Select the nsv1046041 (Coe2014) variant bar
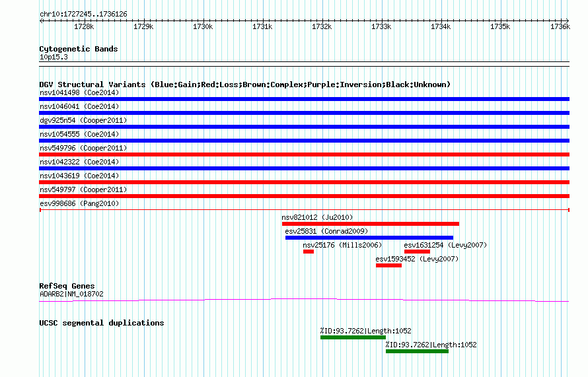 pyautogui.click(x=304, y=113)
